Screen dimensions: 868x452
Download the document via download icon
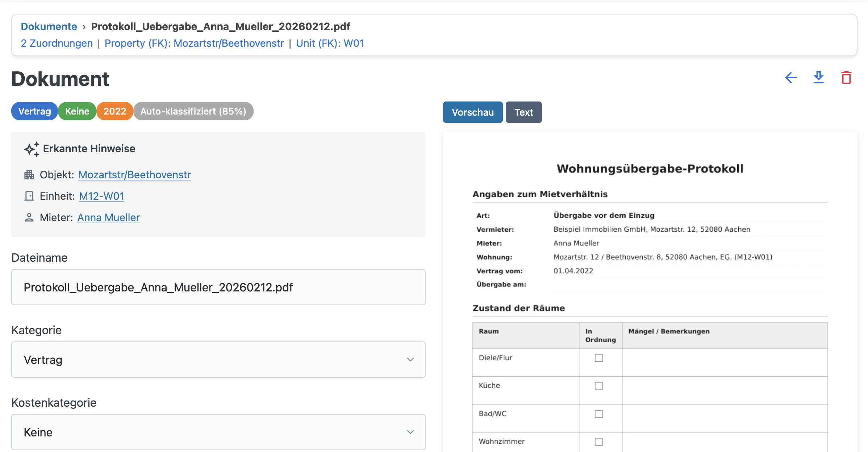(x=818, y=78)
